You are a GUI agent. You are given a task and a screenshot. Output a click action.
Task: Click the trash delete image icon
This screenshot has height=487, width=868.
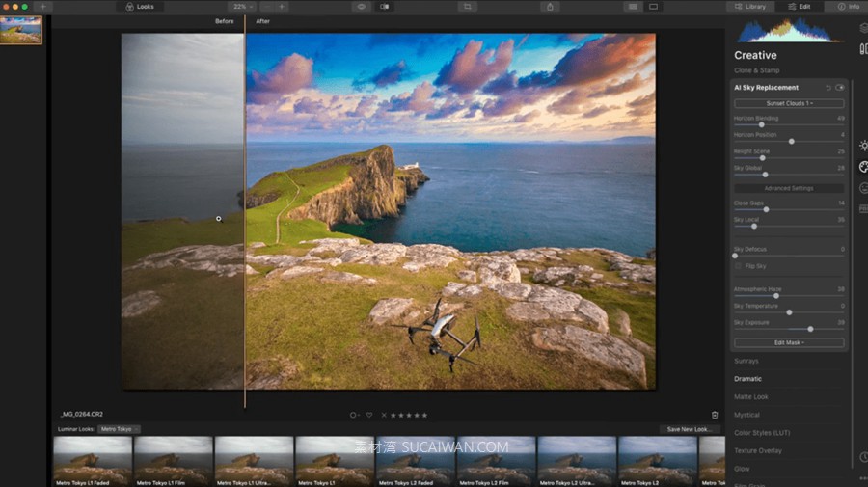[x=715, y=415]
